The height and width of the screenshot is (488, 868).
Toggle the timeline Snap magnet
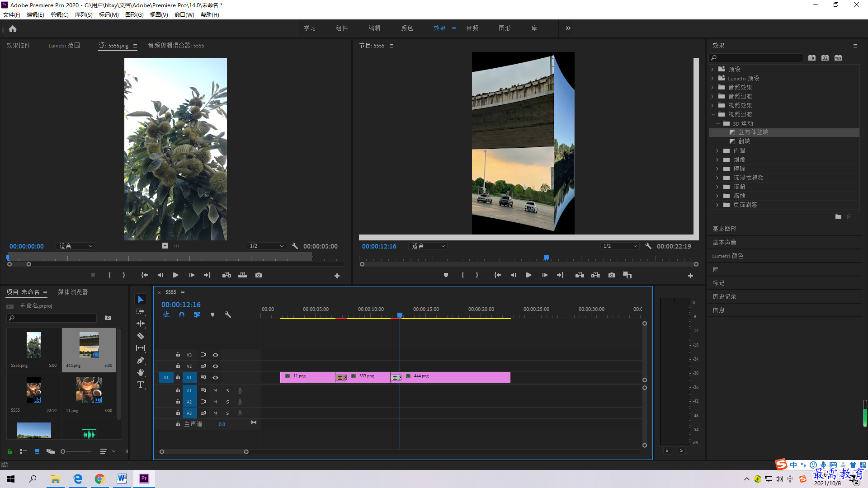point(182,314)
